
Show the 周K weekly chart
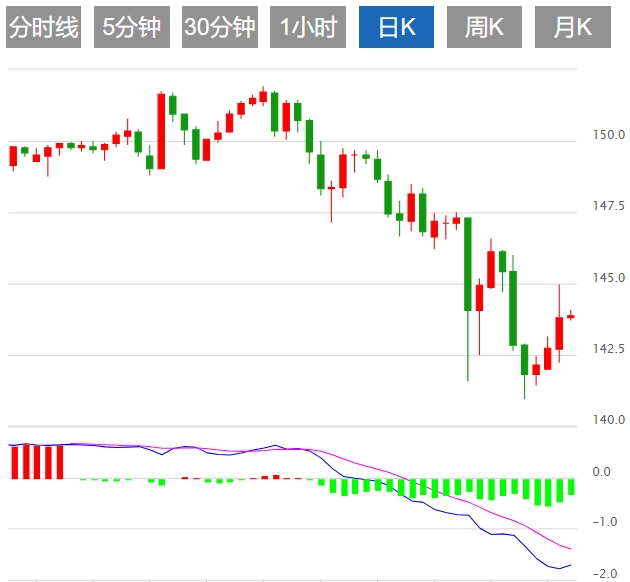click(x=485, y=28)
